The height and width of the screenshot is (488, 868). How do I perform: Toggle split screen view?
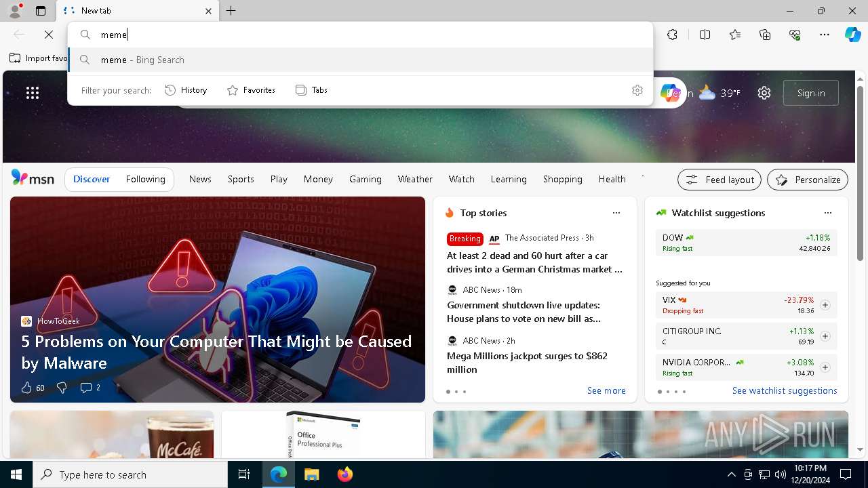pyautogui.click(x=705, y=35)
